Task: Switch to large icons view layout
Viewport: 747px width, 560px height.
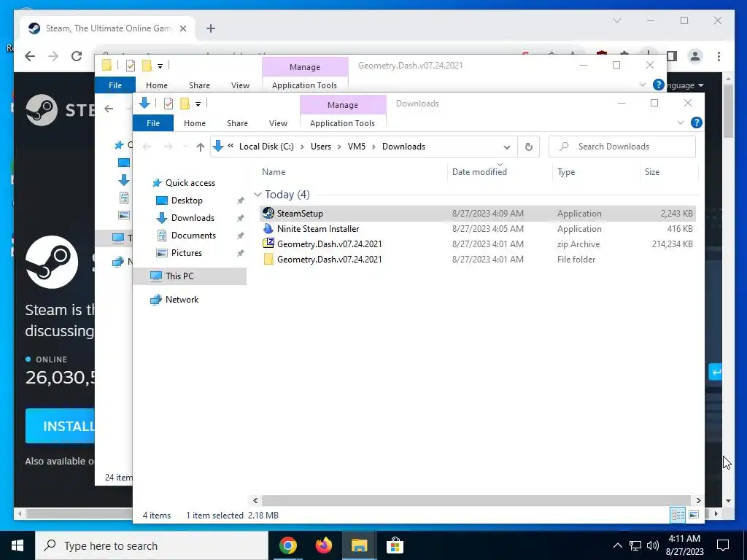Action: 694,515
